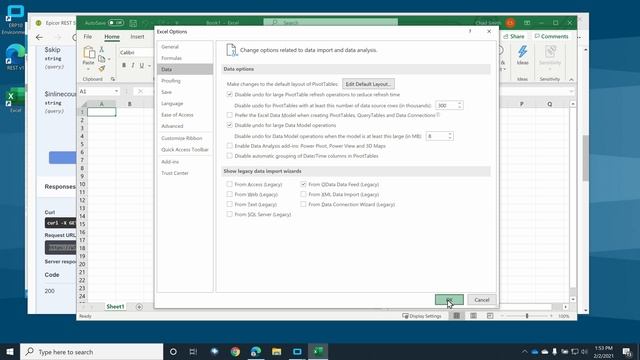Image resolution: width=640 pixels, height=360 pixels.
Task: Click the Sensitivity icon in ribbon
Action: coord(550,52)
